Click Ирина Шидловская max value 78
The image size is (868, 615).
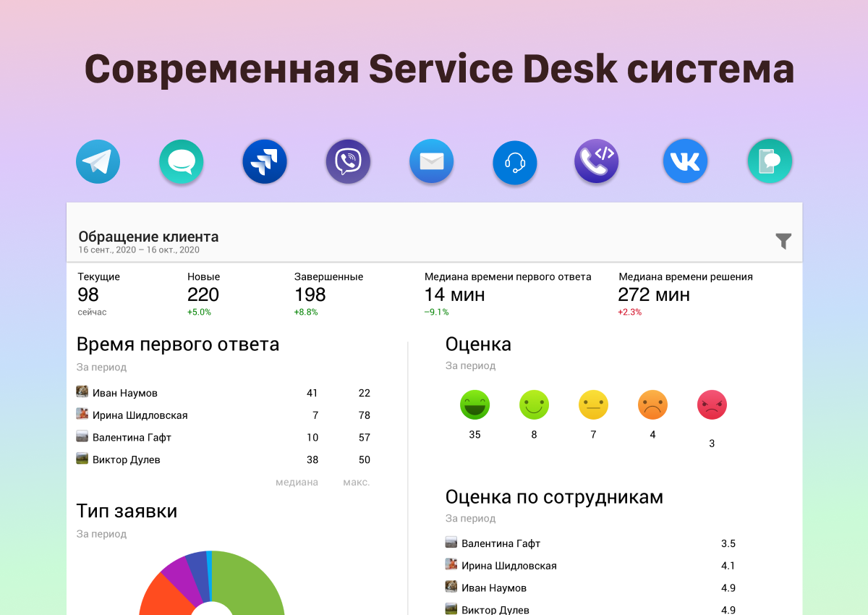[365, 415]
